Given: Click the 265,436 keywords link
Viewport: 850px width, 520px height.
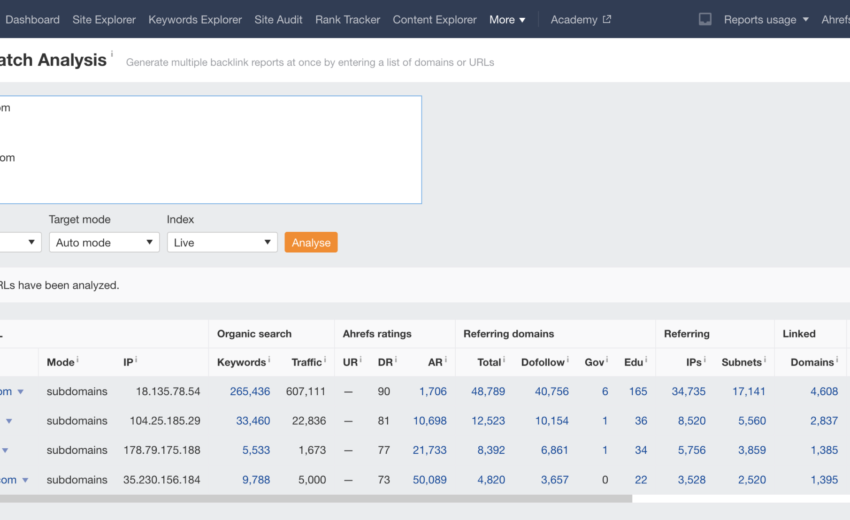Looking at the screenshot, I should click(249, 391).
